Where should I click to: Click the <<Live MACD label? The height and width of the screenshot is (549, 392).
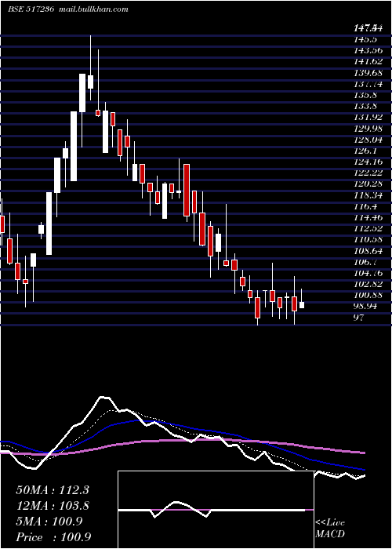pyautogui.click(x=330, y=528)
